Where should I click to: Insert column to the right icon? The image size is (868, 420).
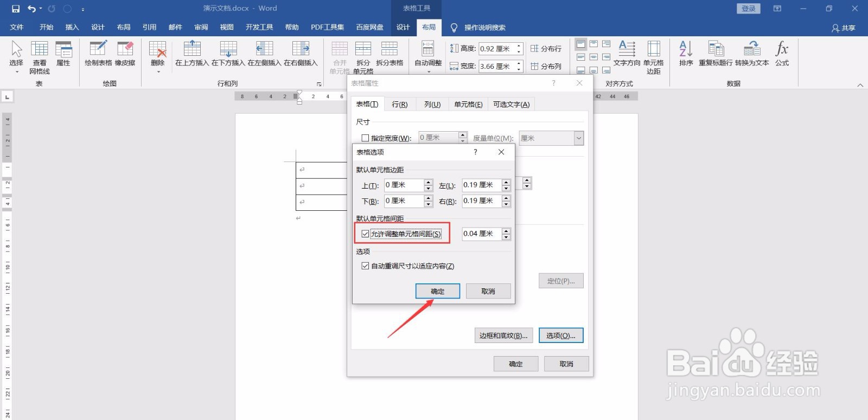tap(301, 54)
